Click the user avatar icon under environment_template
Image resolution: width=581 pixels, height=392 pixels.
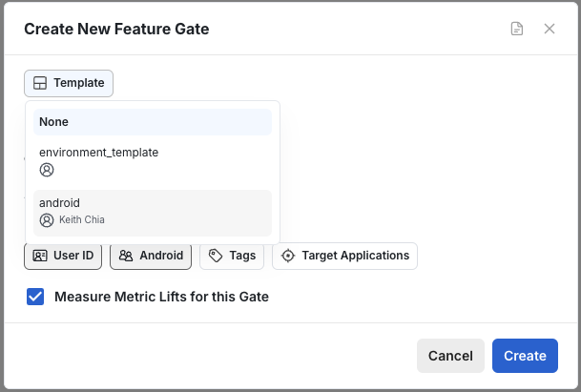pos(47,170)
